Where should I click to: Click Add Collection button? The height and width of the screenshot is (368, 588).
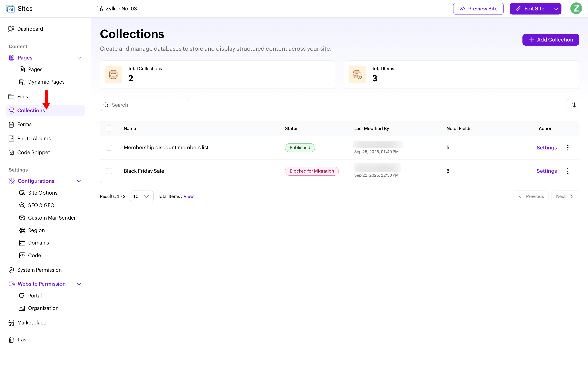tap(551, 40)
